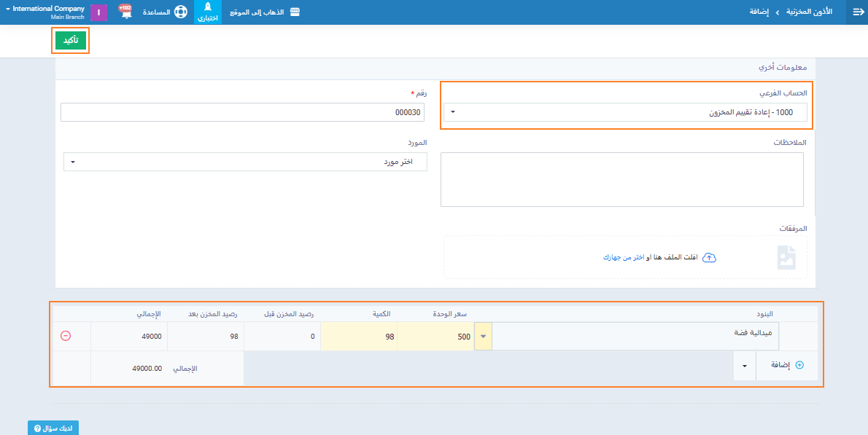This screenshot has height=435, width=868.
Task: Go to the warehouse permits breadcrumb
Action: pos(809,12)
